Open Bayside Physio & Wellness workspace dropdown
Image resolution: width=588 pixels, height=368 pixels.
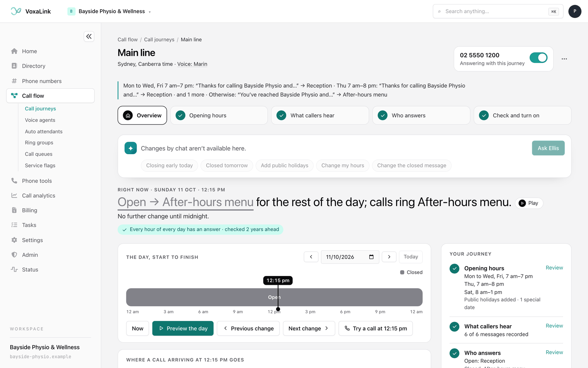click(109, 11)
